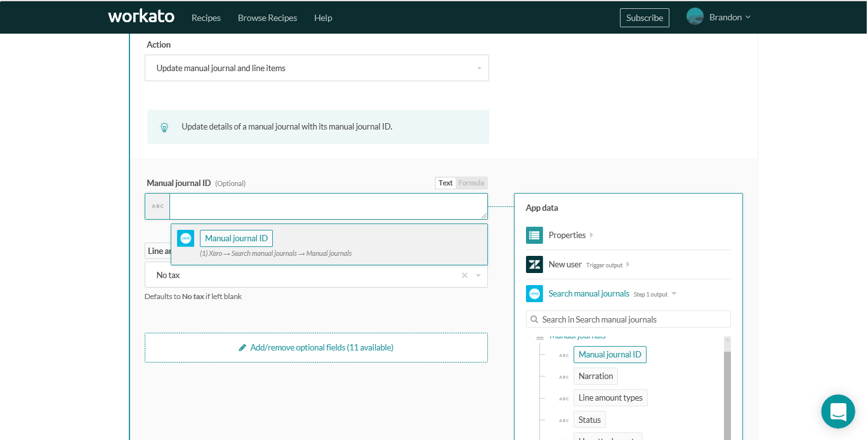Switch field mode to Formula
Viewport: 868px width, 440px height.
[471, 183]
